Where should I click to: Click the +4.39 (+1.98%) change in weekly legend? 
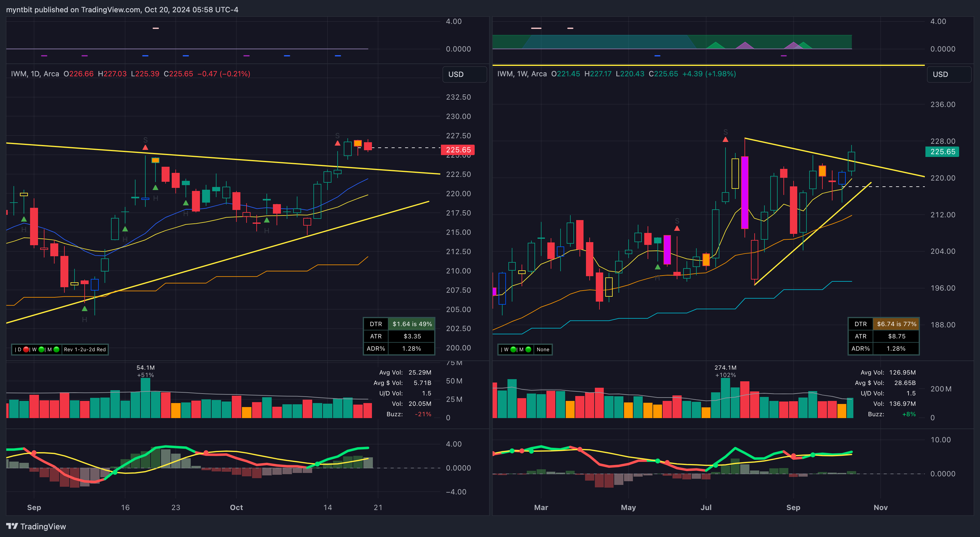[x=709, y=74]
